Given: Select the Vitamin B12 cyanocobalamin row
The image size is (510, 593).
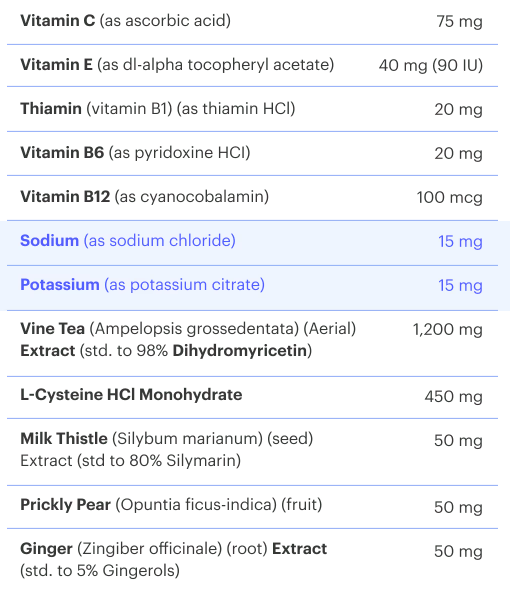Looking at the screenshot, I should [x=252, y=197].
